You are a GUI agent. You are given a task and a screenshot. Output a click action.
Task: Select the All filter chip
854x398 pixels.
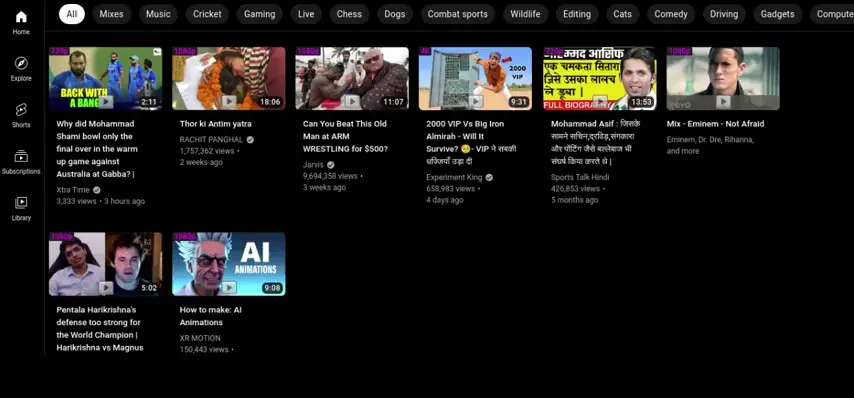(72, 14)
